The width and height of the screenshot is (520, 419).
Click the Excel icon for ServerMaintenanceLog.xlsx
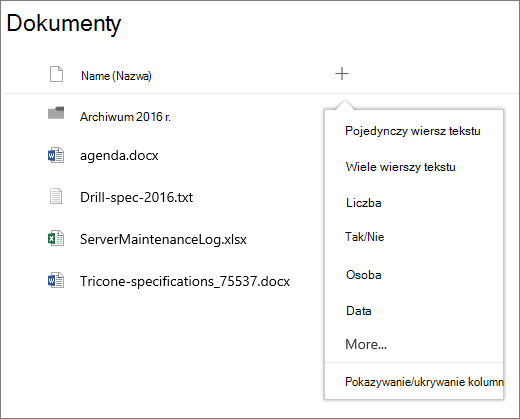pos(56,238)
